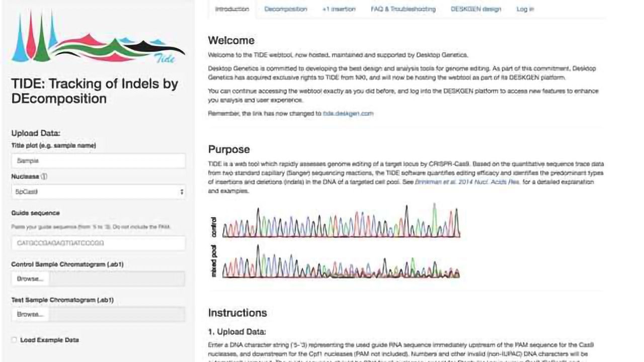This screenshot has width=644, height=362.
Task: Open the Introduction tab
Action: [x=232, y=9]
